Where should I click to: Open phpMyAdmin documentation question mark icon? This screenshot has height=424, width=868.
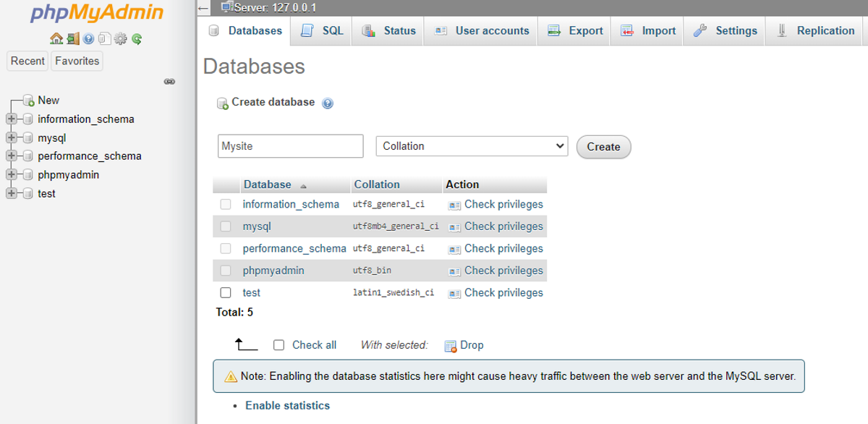pyautogui.click(x=88, y=38)
